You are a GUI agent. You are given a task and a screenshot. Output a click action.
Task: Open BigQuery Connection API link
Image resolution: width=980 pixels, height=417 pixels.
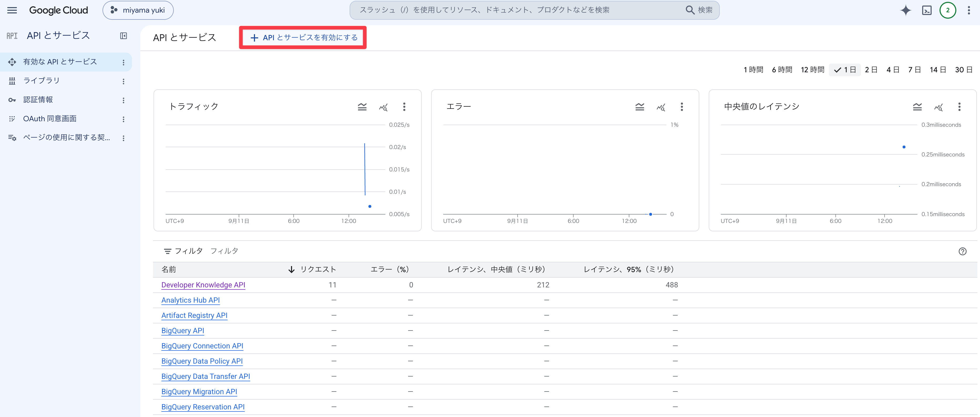[x=202, y=346]
